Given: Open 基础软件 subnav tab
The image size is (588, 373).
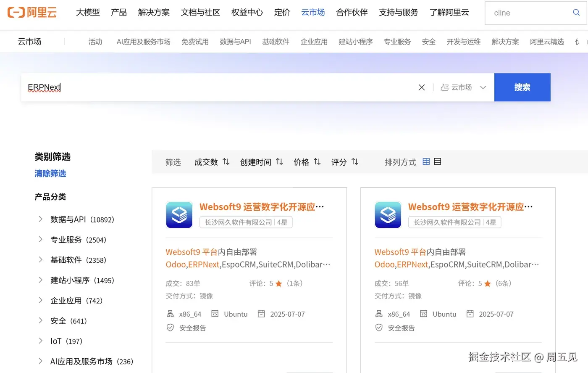Looking at the screenshot, I should (x=276, y=42).
